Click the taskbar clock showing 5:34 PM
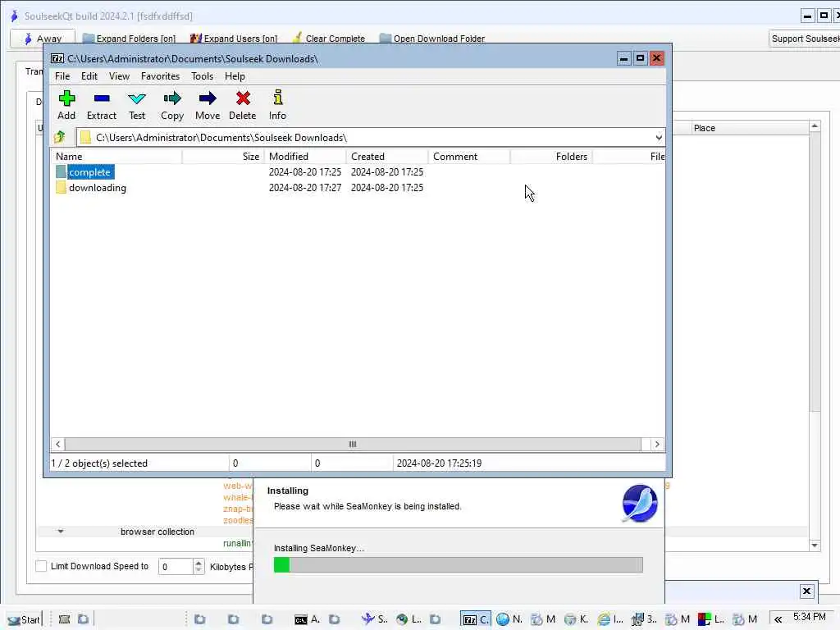 click(x=809, y=617)
